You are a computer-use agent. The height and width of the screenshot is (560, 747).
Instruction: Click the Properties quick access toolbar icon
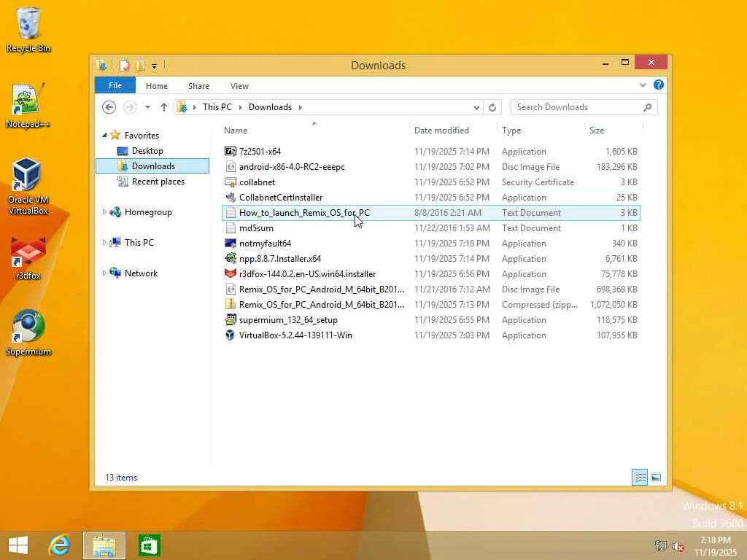124,65
